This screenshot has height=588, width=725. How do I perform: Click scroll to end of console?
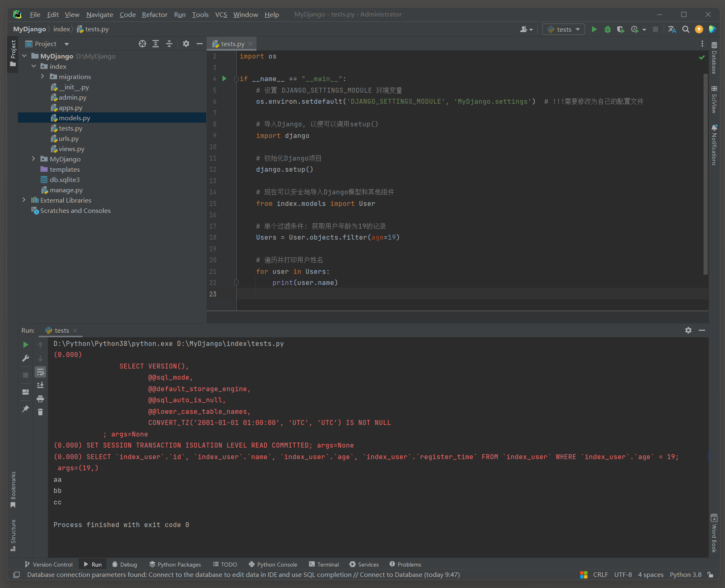[x=40, y=385]
